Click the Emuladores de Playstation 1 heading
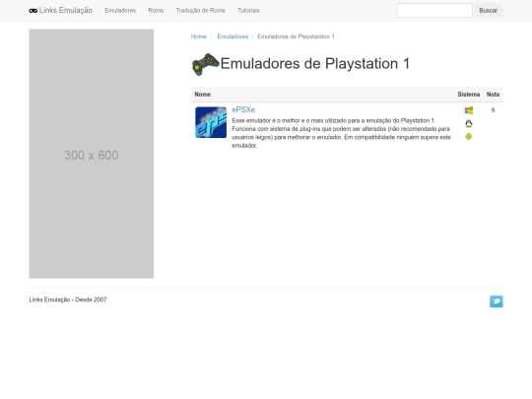 click(315, 63)
